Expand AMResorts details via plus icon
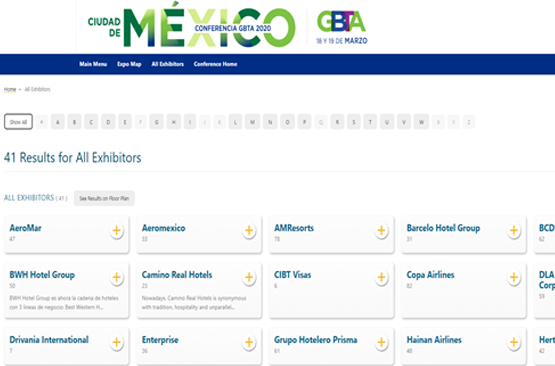 coord(381,231)
